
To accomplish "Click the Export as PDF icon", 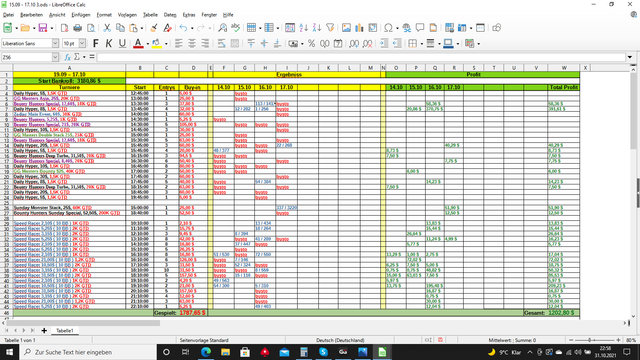I will tap(64, 28).
